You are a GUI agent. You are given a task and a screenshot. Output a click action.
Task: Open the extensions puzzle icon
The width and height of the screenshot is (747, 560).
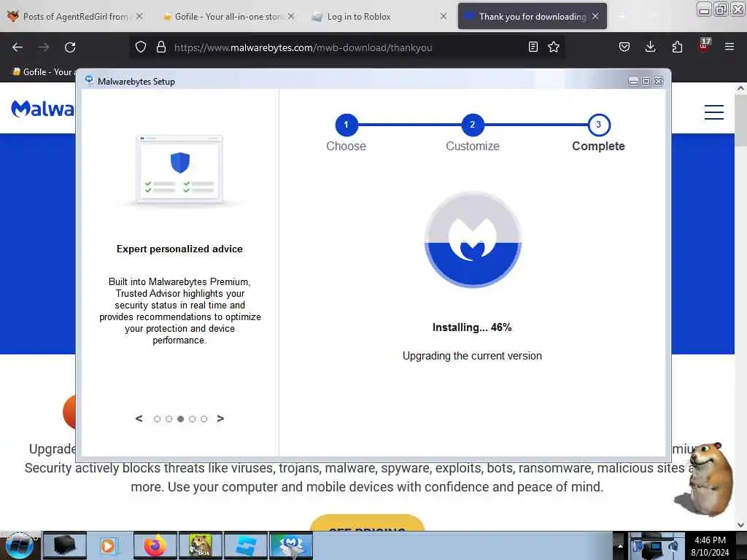(x=677, y=47)
